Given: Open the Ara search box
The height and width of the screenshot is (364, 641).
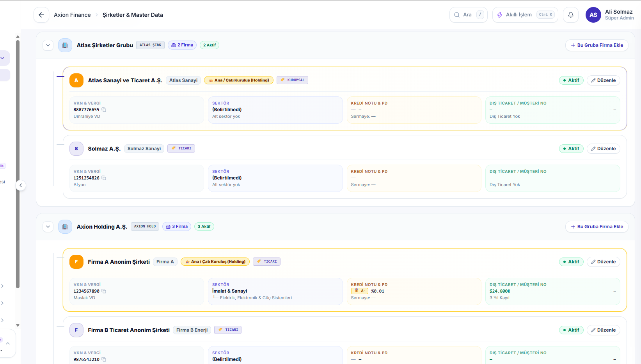Looking at the screenshot, I should point(468,15).
